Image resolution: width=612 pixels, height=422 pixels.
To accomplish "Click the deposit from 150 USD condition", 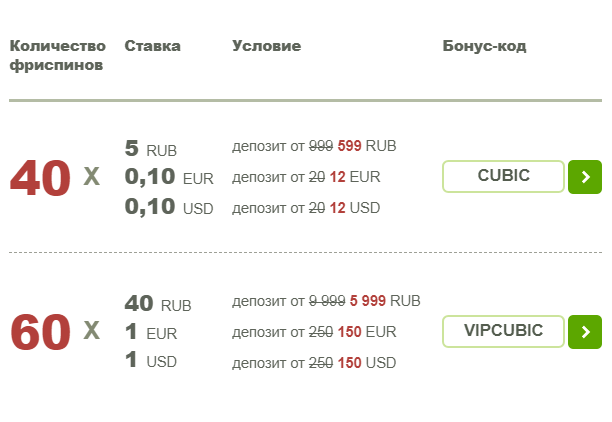I will pos(314,361).
